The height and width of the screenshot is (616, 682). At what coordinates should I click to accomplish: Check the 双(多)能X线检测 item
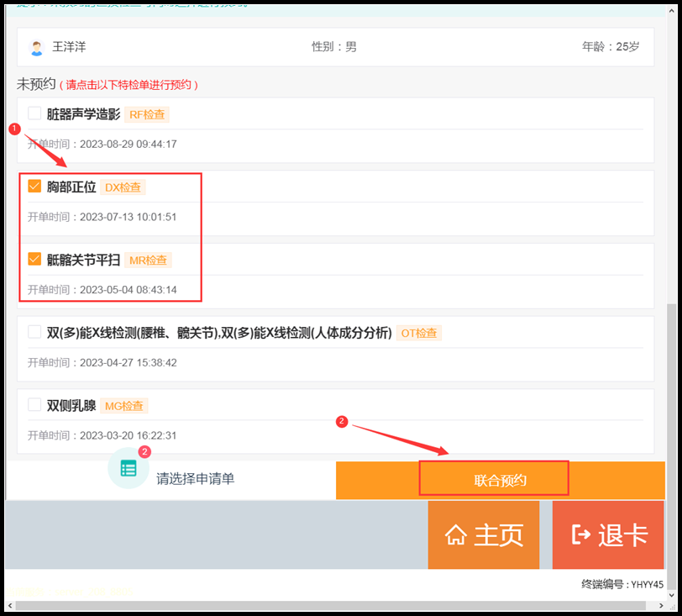34,332
